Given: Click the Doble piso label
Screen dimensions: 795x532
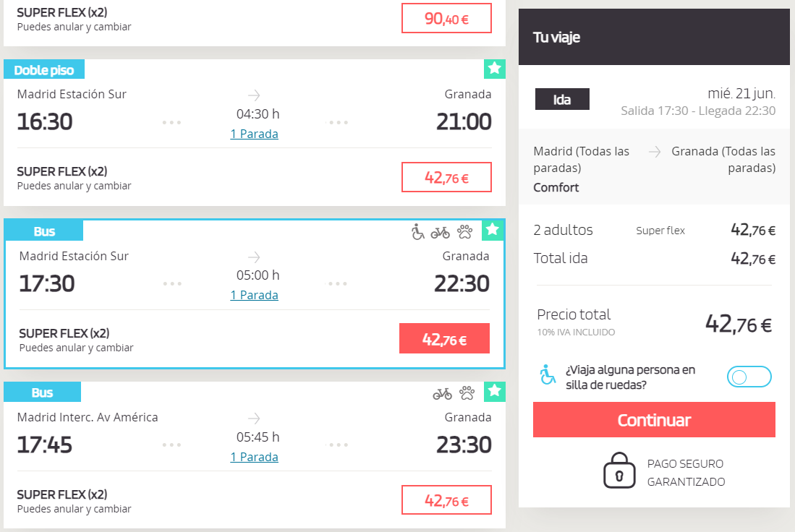Looking at the screenshot, I should 44,70.
